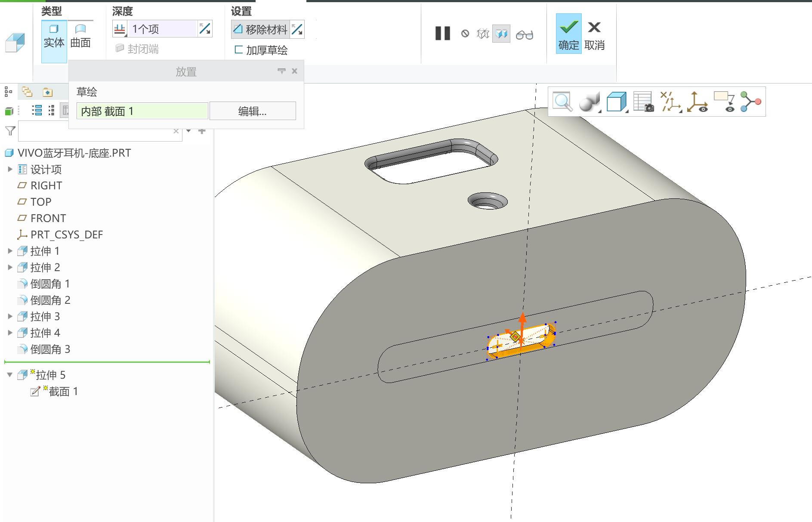Image resolution: width=812 pixels, height=522 pixels.
Task: Expand the 设计项 tree node
Action: [10, 169]
